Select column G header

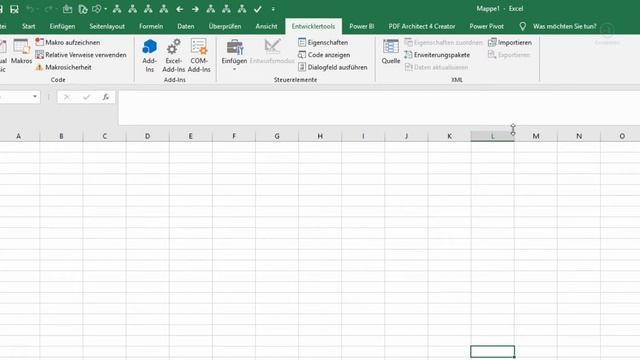point(277,136)
